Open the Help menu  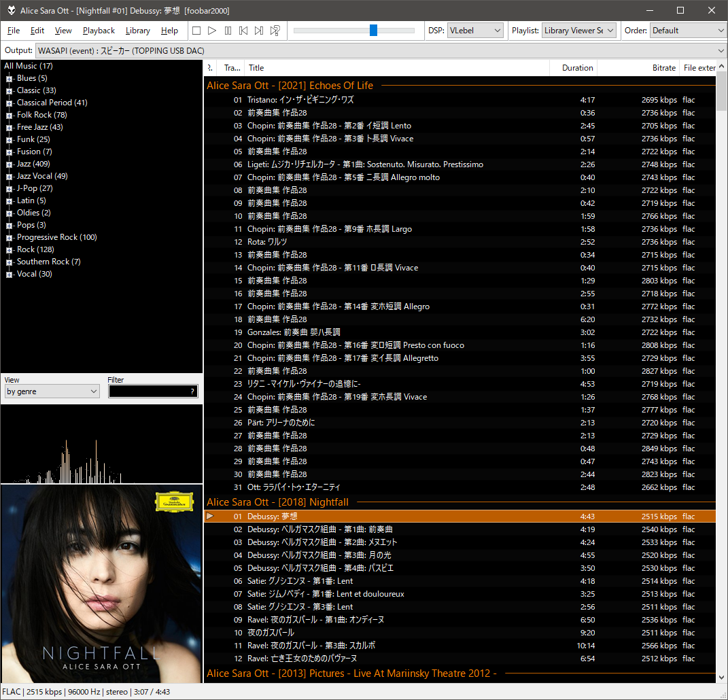point(169,31)
